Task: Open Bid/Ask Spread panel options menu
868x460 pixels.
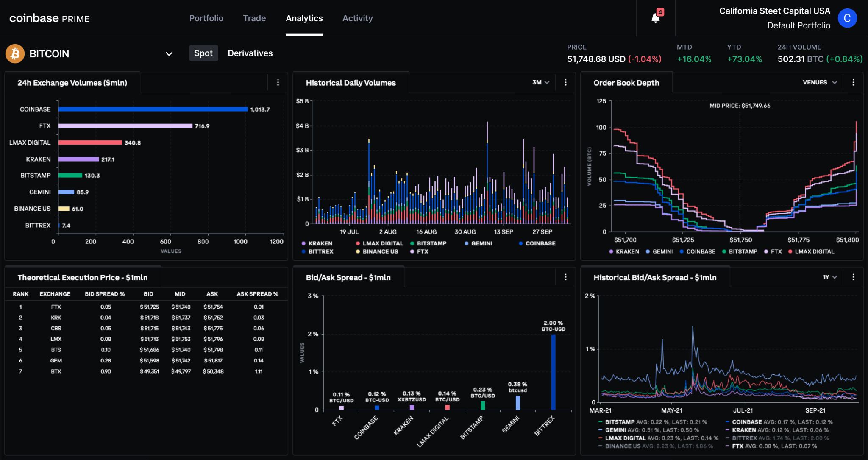Action: coord(565,277)
